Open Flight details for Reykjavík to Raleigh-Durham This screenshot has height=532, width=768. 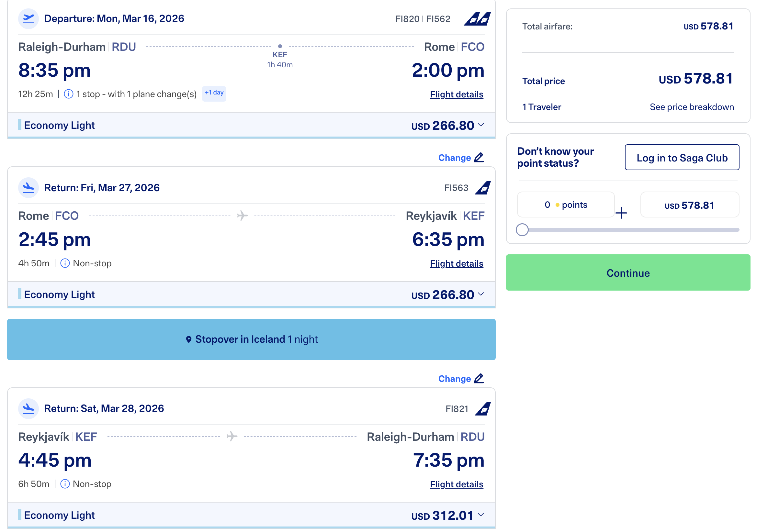point(456,484)
